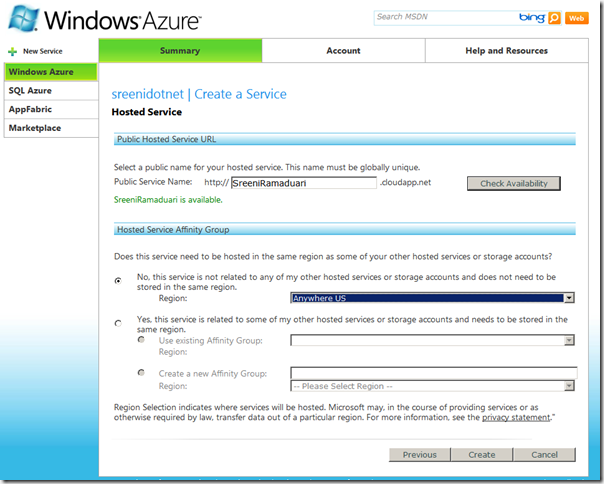Open the privacy statement link
604x484 pixels.
516,417
